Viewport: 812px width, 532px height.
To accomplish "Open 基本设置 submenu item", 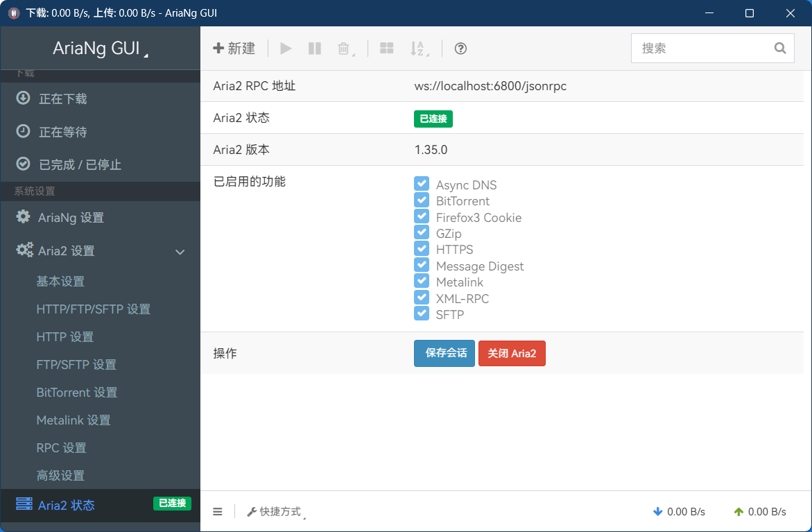I will (x=60, y=282).
